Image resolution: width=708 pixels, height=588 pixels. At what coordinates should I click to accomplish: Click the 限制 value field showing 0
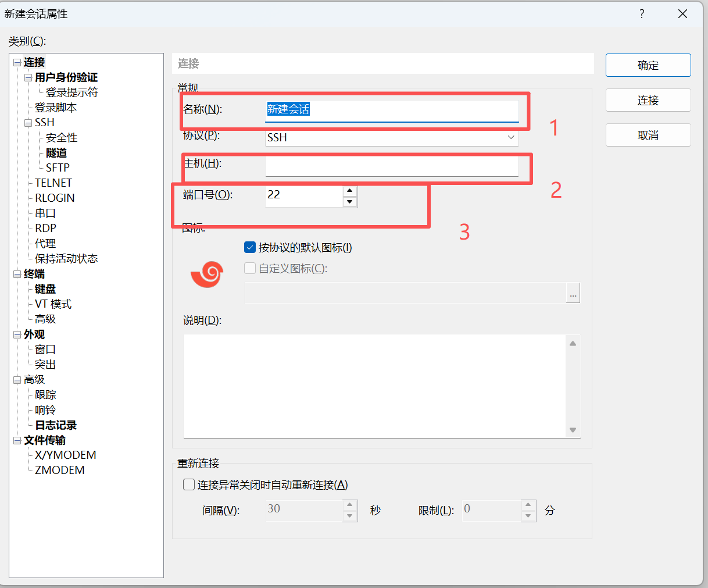click(x=492, y=511)
